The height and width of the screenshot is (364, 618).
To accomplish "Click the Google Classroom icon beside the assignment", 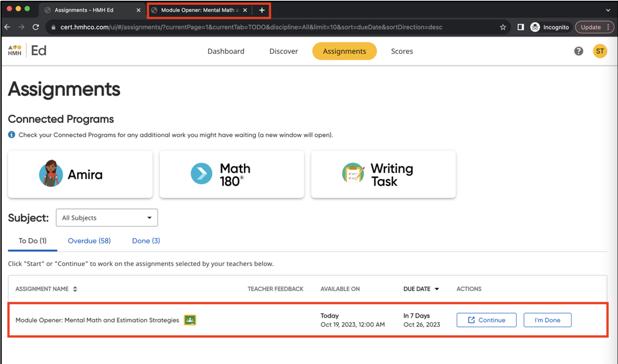I will pyautogui.click(x=190, y=320).
